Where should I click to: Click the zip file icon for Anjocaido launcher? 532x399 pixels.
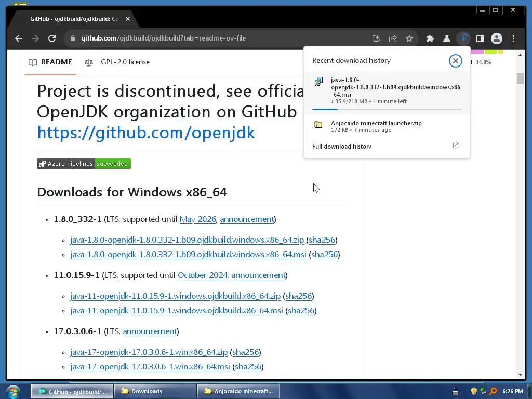pos(318,125)
